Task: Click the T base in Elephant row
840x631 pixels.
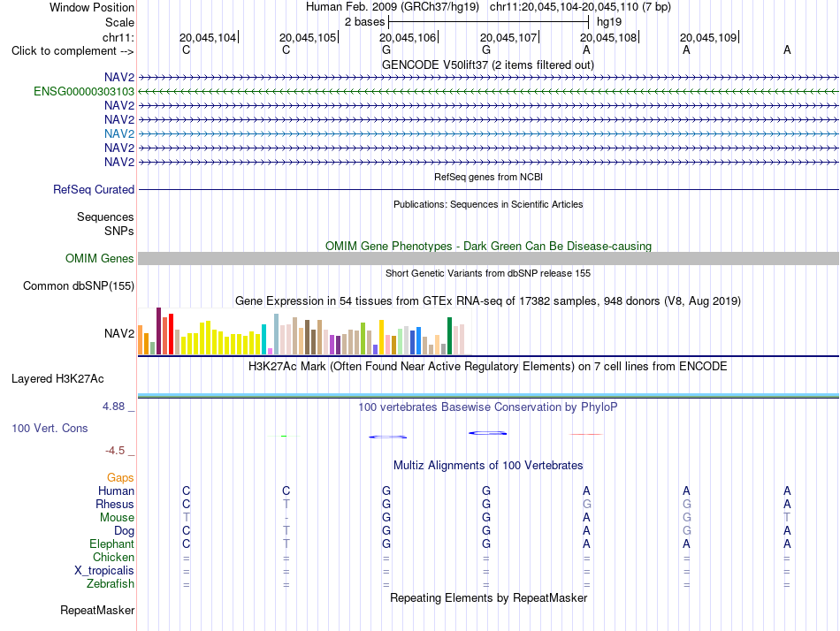Action: tap(286, 544)
